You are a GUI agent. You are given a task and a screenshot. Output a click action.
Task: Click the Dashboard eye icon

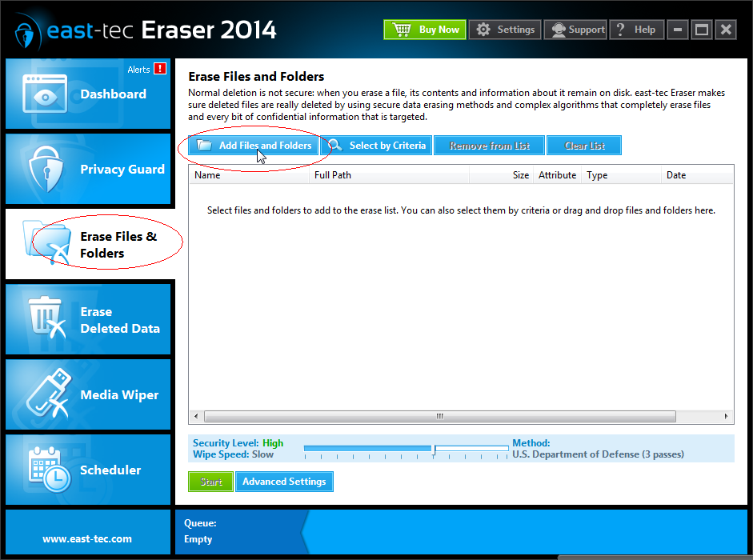click(44, 94)
